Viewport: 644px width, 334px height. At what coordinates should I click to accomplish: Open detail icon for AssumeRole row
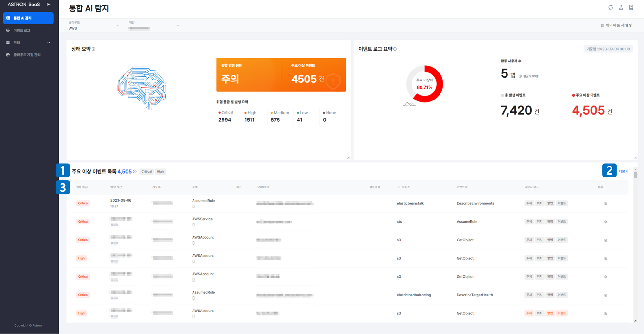tap(606, 222)
